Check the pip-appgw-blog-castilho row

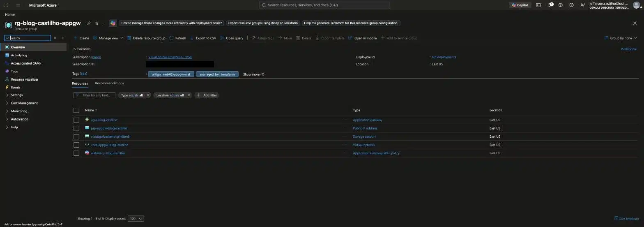[x=76, y=128]
